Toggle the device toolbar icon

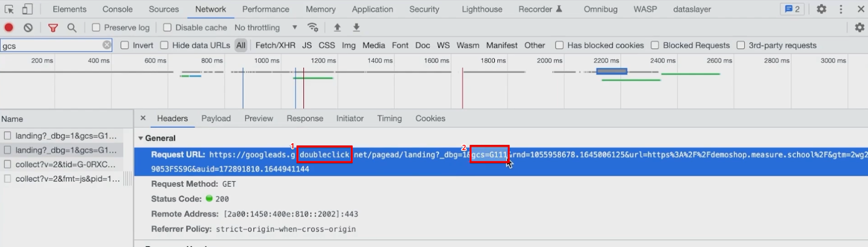coord(27,9)
